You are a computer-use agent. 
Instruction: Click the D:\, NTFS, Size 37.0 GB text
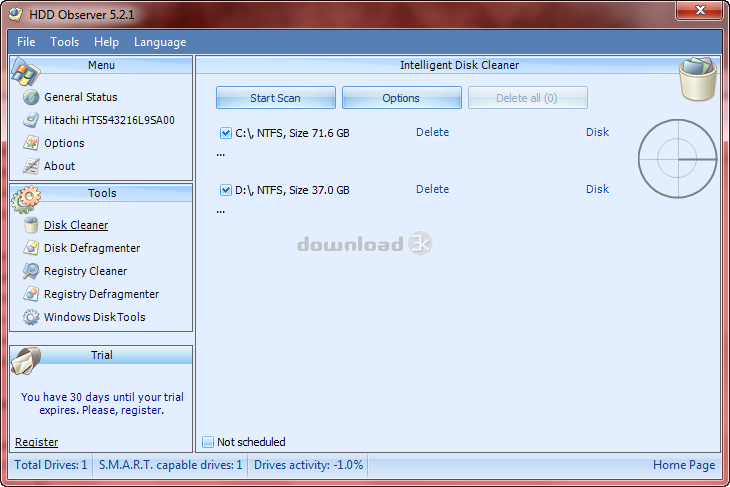[x=292, y=190]
